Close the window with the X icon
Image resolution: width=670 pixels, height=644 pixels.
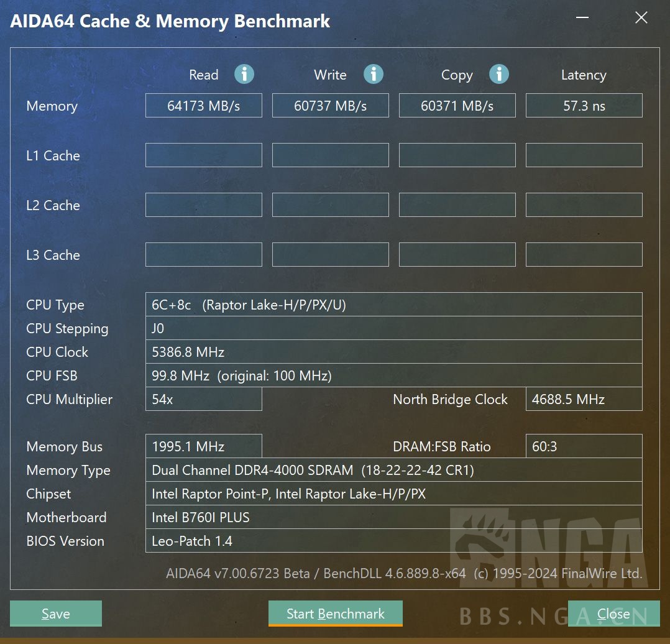pyautogui.click(x=641, y=18)
